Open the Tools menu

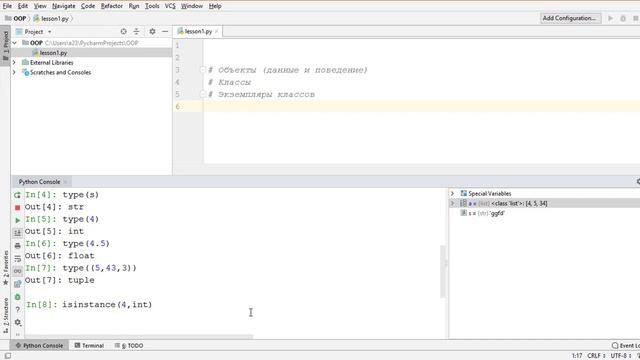(x=152, y=6)
